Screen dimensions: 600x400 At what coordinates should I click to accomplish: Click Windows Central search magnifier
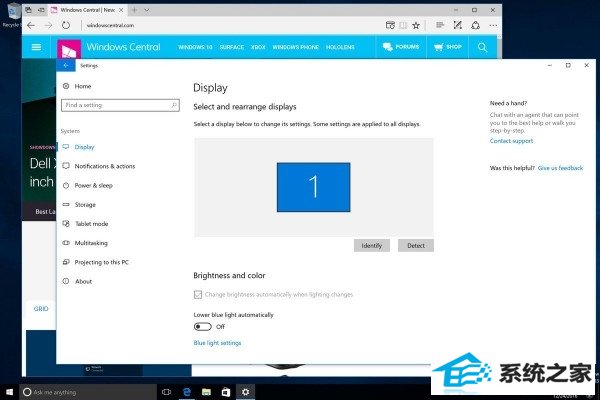pos(483,47)
